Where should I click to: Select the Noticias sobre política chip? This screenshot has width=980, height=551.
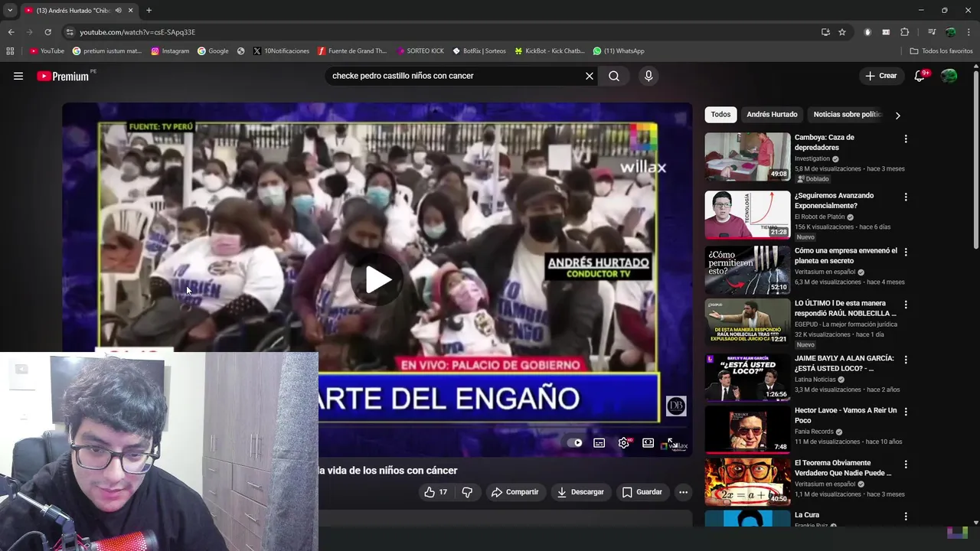848,115
